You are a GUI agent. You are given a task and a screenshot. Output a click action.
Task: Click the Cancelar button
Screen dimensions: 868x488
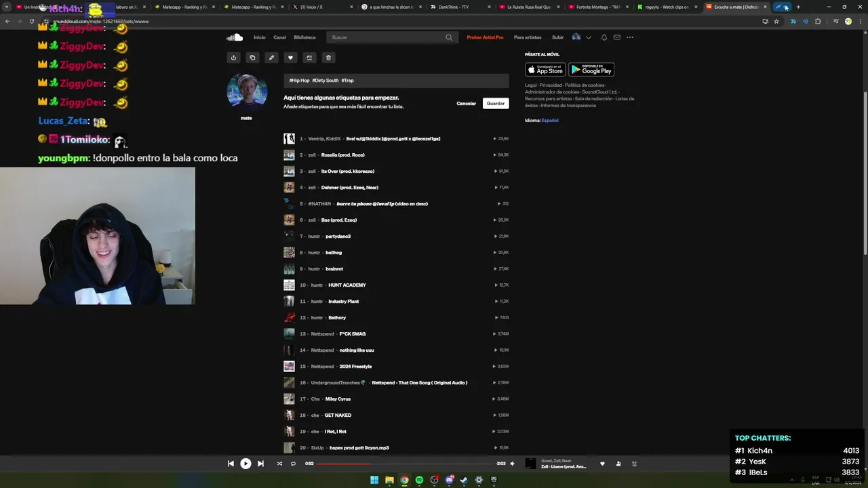467,104
